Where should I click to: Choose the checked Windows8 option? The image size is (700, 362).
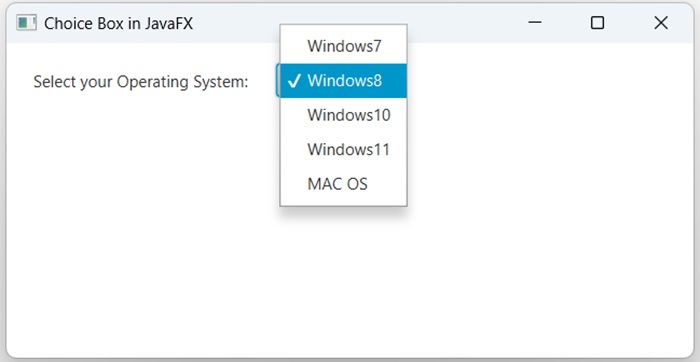343,81
